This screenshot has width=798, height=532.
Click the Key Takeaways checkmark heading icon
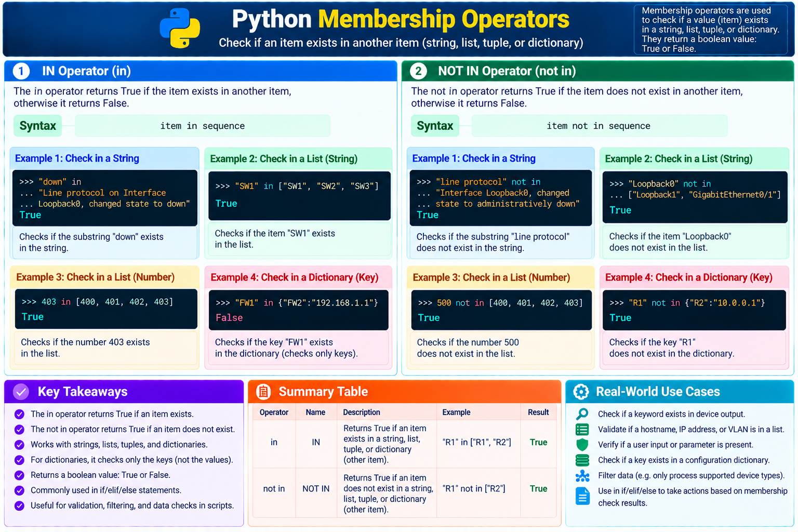pyautogui.click(x=21, y=392)
